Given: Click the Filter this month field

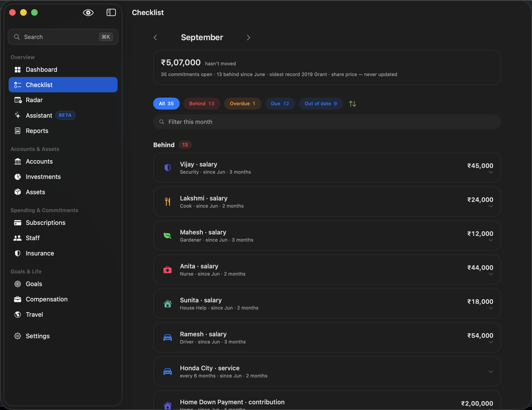Looking at the screenshot, I should click(327, 122).
